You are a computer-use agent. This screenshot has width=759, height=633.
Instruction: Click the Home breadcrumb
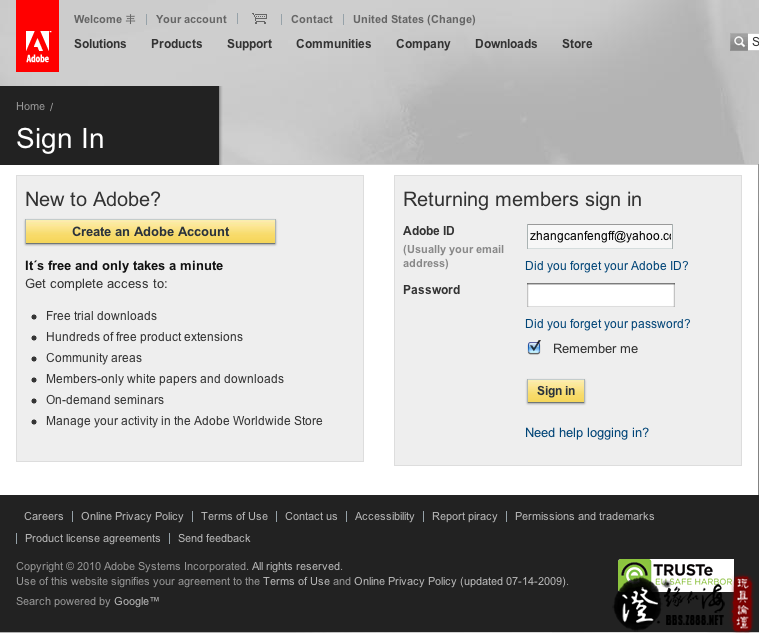(30, 106)
